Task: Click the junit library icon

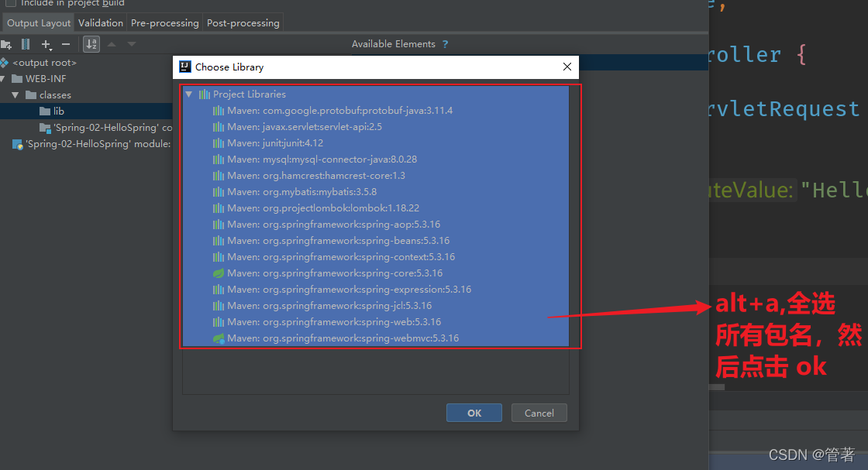Action: coord(219,143)
